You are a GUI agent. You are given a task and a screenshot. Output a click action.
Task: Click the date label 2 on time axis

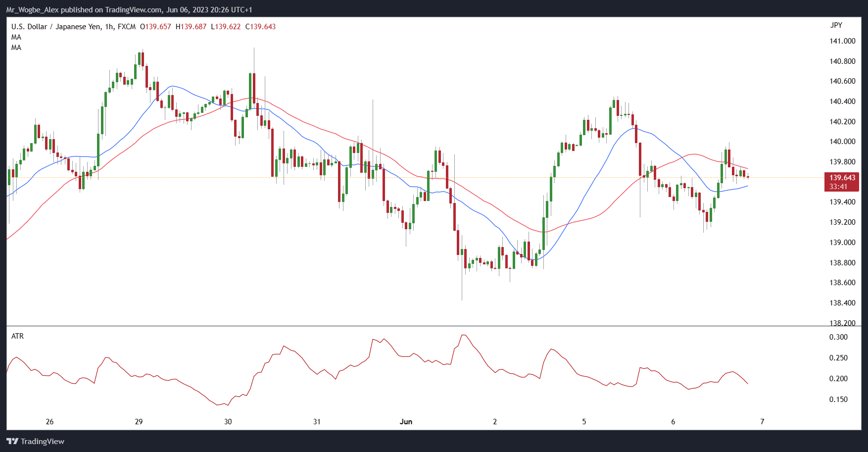495,422
